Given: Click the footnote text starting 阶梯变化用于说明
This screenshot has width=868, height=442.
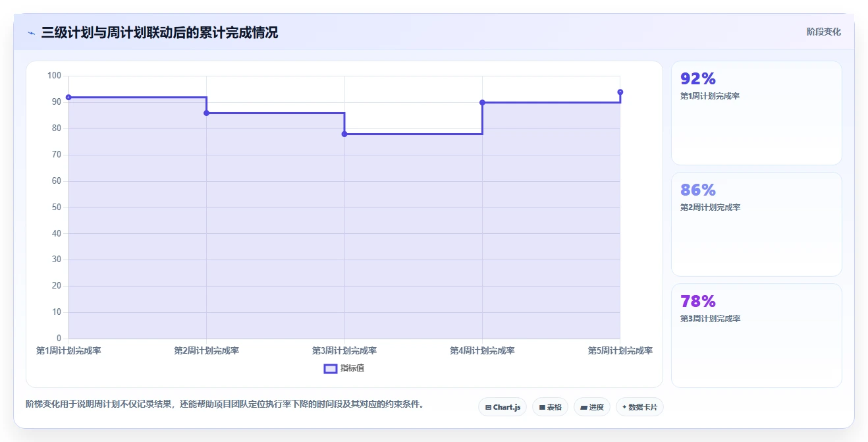Looking at the screenshot, I should pyautogui.click(x=225, y=404).
